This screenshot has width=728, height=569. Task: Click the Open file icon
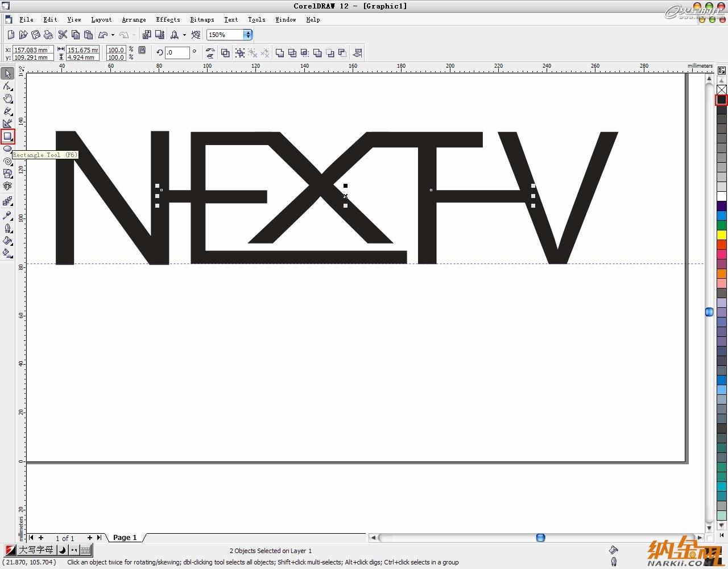click(x=23, y=35)
